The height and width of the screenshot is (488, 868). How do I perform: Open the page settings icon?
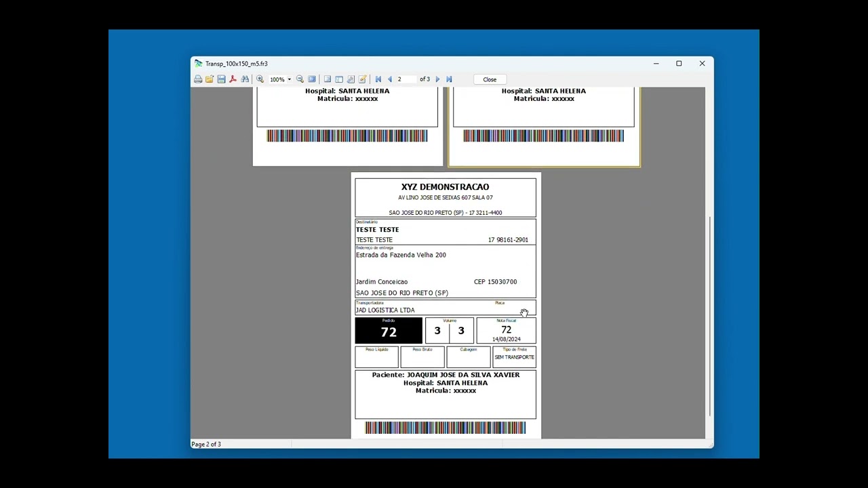351,79
